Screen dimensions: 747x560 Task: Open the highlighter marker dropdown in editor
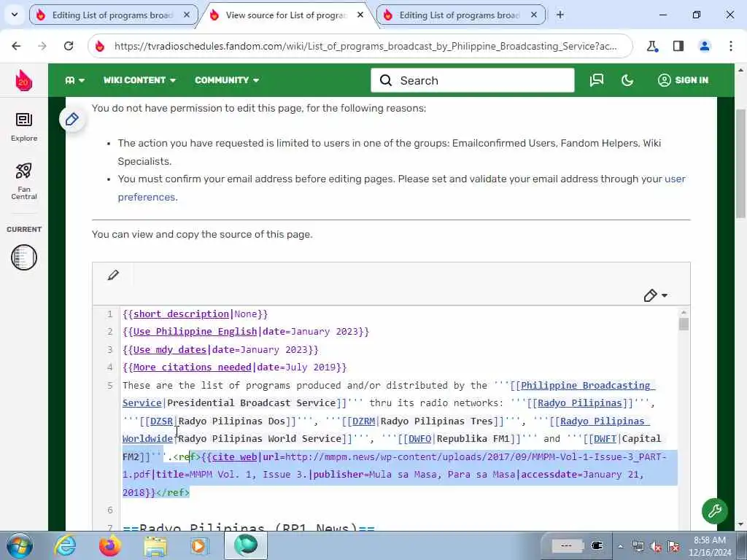pos(656,296)
